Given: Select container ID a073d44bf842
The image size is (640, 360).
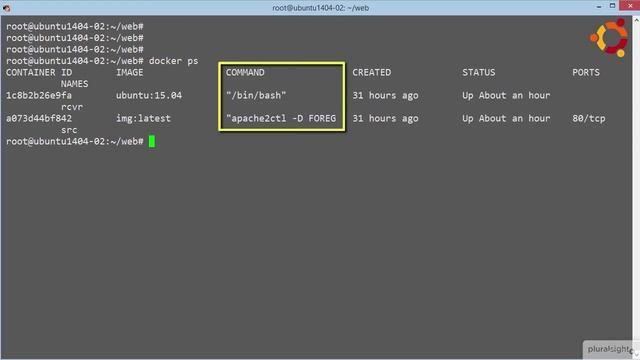Looking at the screenshot, I should 39,118.
